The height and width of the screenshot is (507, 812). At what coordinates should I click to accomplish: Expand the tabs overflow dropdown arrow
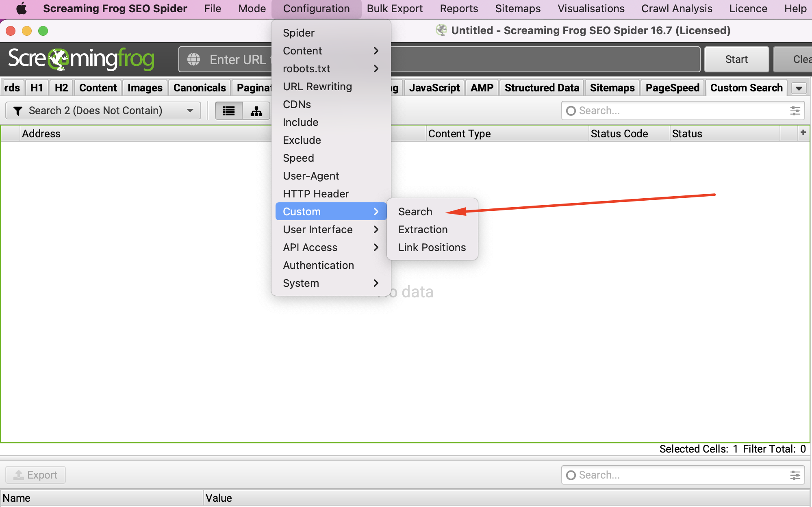[799, 88]
